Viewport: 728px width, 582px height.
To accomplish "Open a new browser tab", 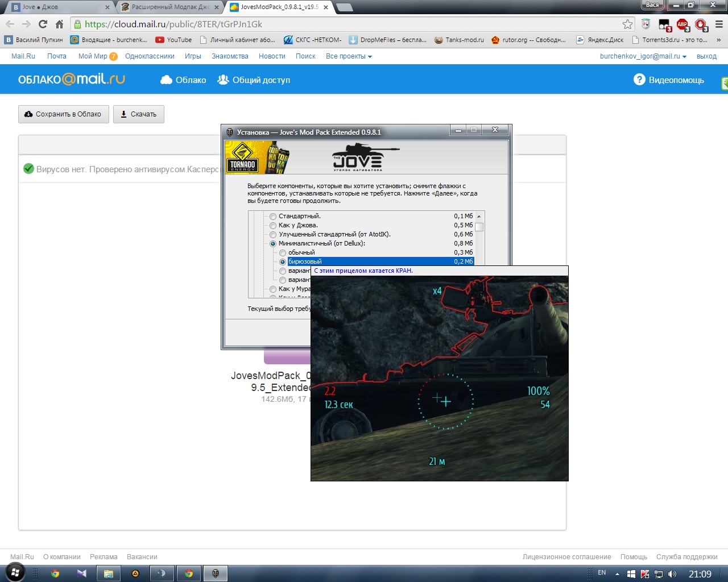I will click(345, 7).
